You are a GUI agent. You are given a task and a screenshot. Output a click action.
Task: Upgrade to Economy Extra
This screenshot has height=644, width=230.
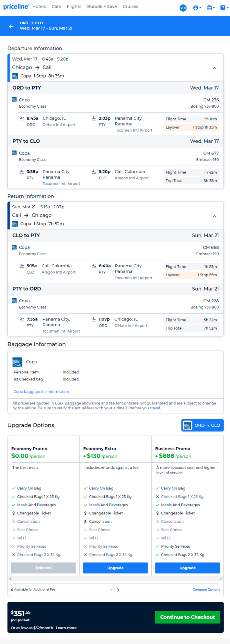click(x=115, y=568)
